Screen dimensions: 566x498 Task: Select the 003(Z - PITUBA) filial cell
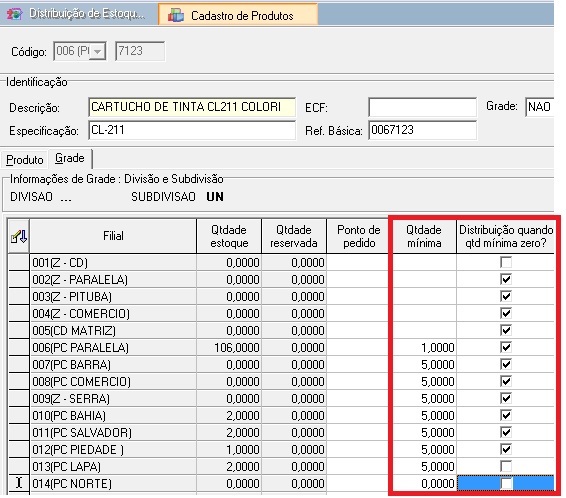pos(113,296)
